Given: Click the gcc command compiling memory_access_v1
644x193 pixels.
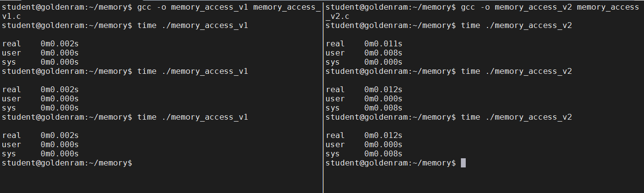Looking at the screenshot, I should click(x=228, y=7).
